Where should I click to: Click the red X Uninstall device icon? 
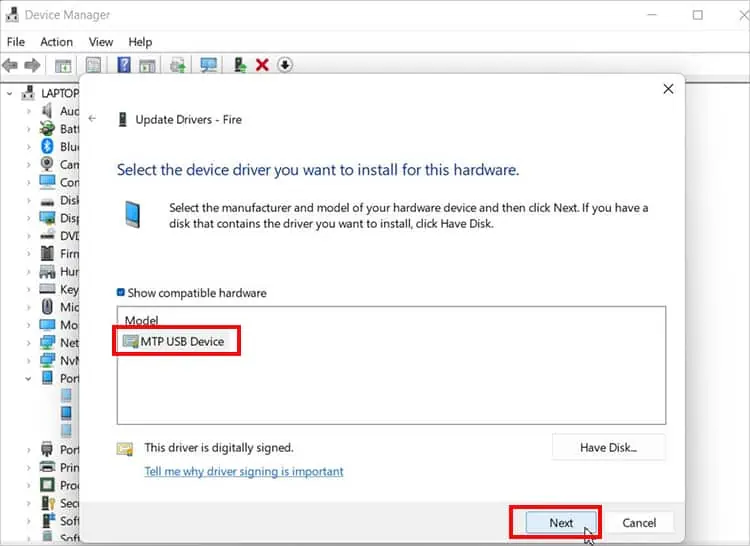tap(262, 65)
